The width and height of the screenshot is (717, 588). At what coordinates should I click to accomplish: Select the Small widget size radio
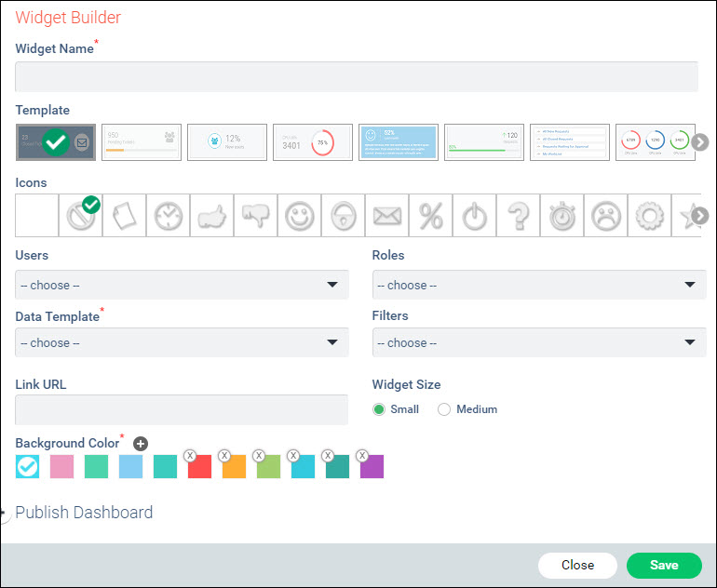379,409
